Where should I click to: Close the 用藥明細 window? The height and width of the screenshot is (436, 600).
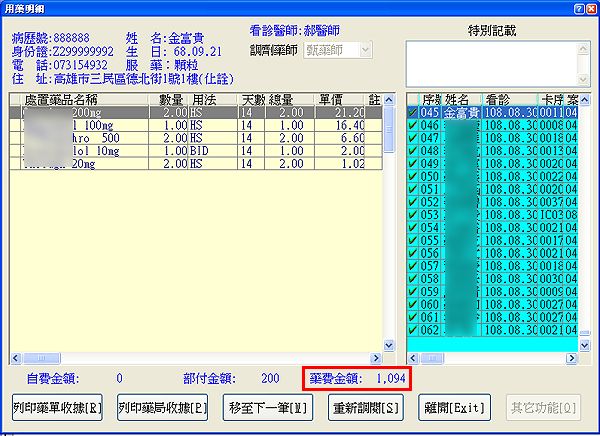[590, 8]
